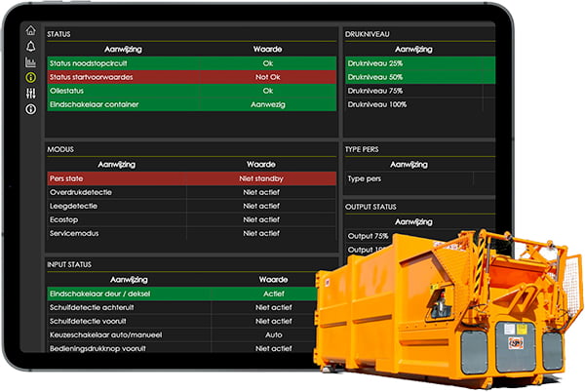
Task: Select the Eindschakelaar container row
Action: 192,104
